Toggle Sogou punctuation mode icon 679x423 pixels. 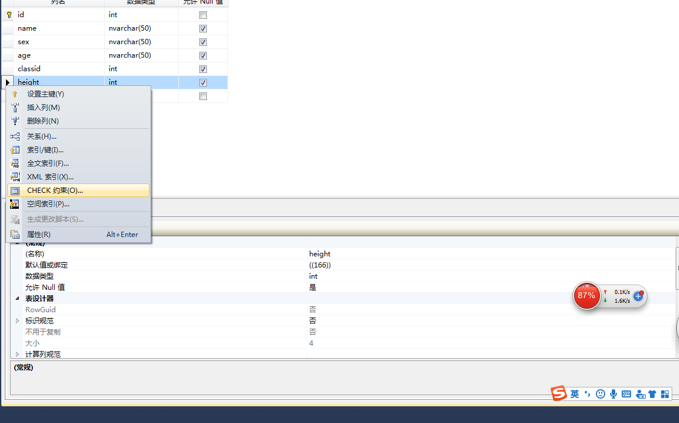tap(588, 394)
